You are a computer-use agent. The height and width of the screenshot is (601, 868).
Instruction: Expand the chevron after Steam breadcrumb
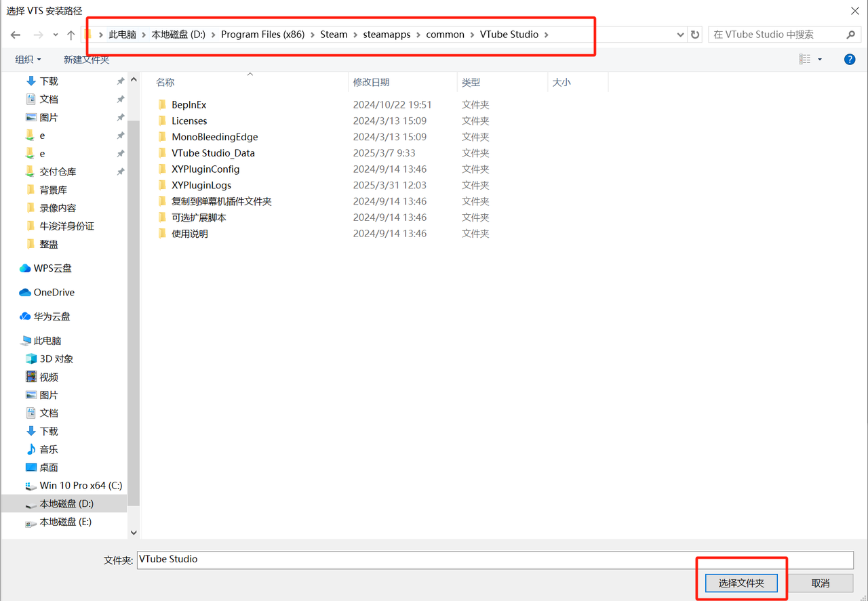[355, 35]
